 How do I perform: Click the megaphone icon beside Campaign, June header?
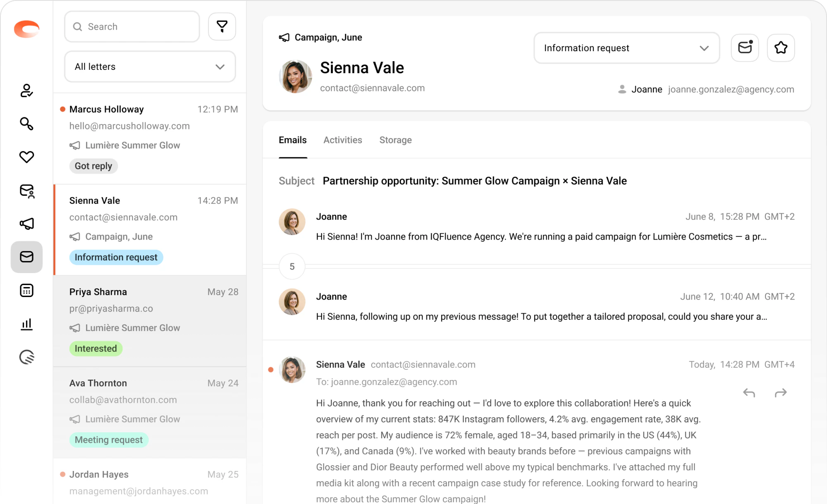[x=284, y=38]
